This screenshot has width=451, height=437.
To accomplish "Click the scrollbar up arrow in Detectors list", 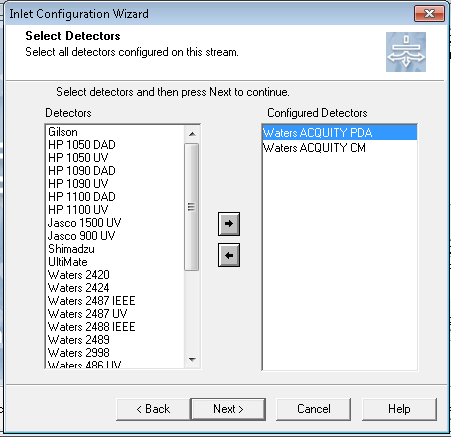I will point(192,134).
